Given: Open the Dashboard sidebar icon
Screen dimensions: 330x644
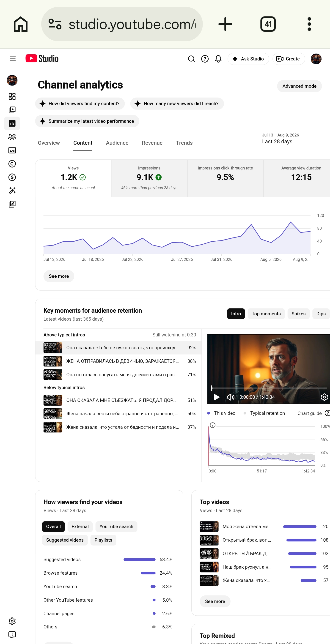Looking at the screenshot, I should [x=12, y=96].
